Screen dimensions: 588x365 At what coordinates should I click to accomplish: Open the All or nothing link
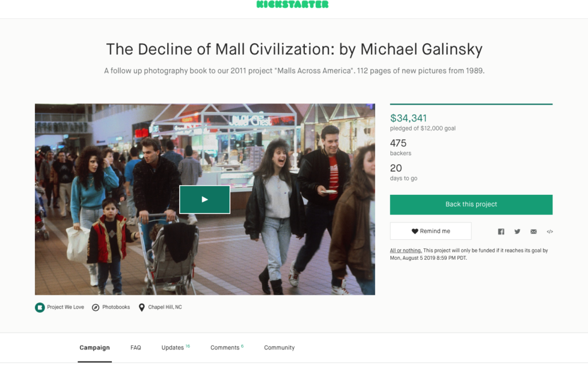[x=406, y=251]
